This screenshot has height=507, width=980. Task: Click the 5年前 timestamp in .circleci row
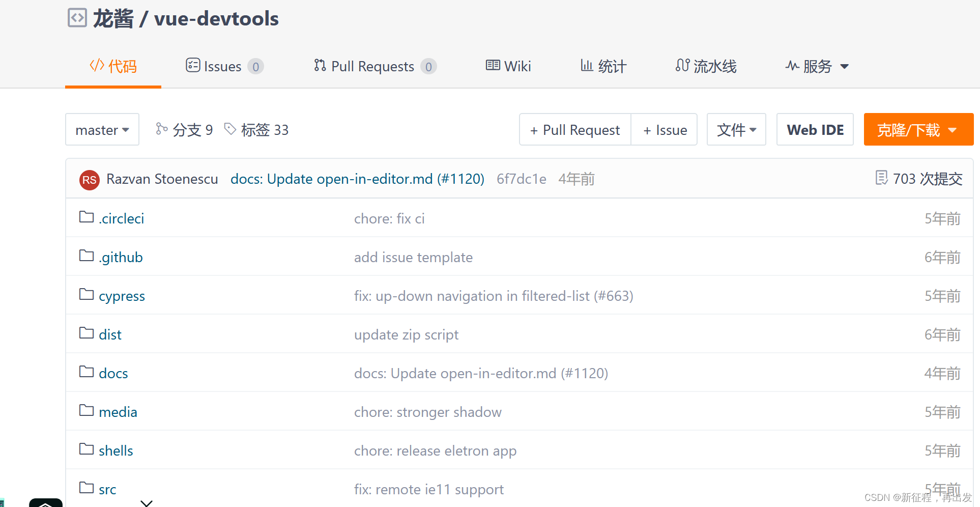pyautogui.click(x=942, y=218)
